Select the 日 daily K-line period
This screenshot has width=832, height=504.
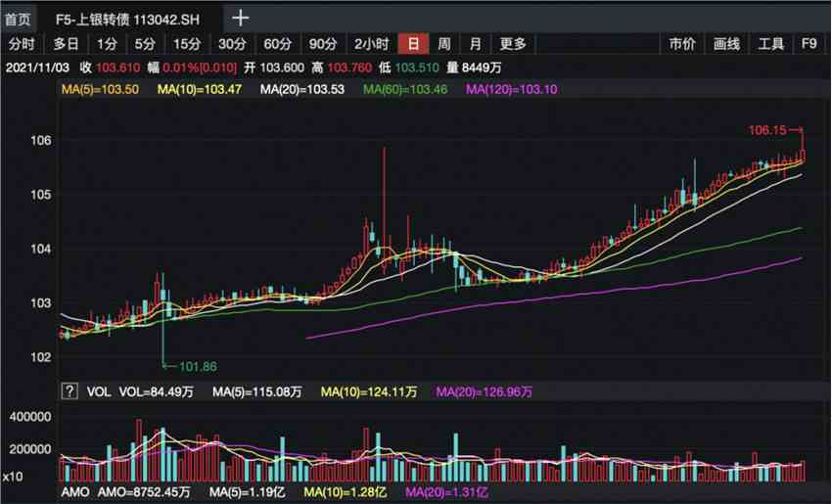coord(413,44)
